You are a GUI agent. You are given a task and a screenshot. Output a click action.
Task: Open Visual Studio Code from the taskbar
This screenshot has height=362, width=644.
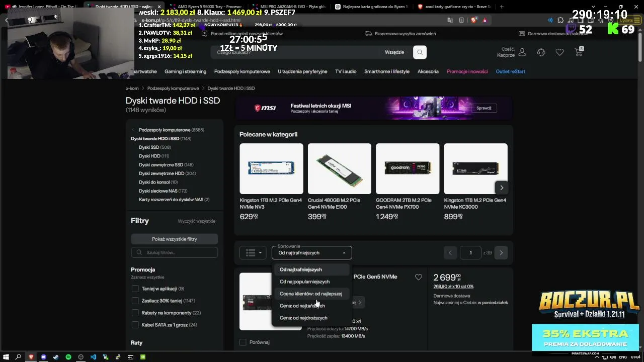(93, 357)
